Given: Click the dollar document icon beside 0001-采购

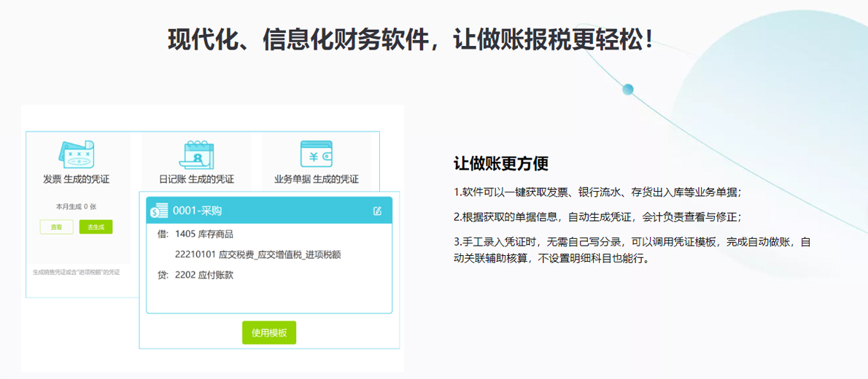Looking at the screenshot, I should (x=159, y=211).
